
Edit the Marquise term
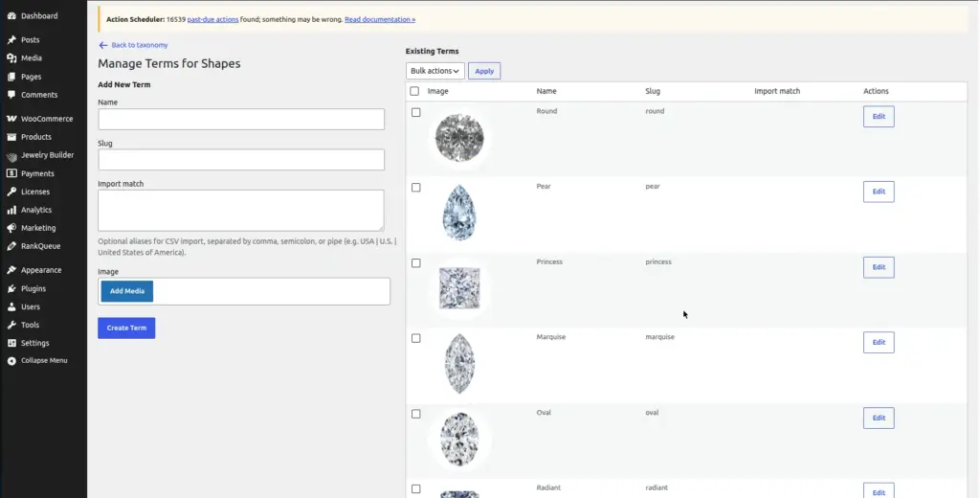pyautogui.click(x=879, y=342)
